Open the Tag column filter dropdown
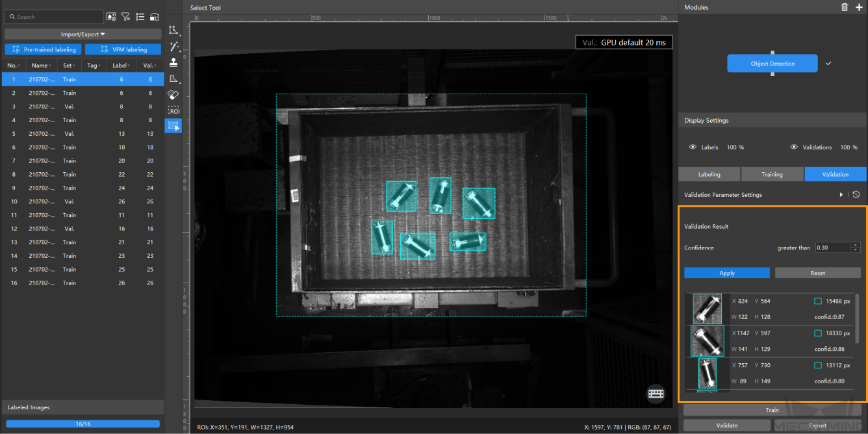The height and width of the screenshot is (434, 868). [x=100, y=66]
